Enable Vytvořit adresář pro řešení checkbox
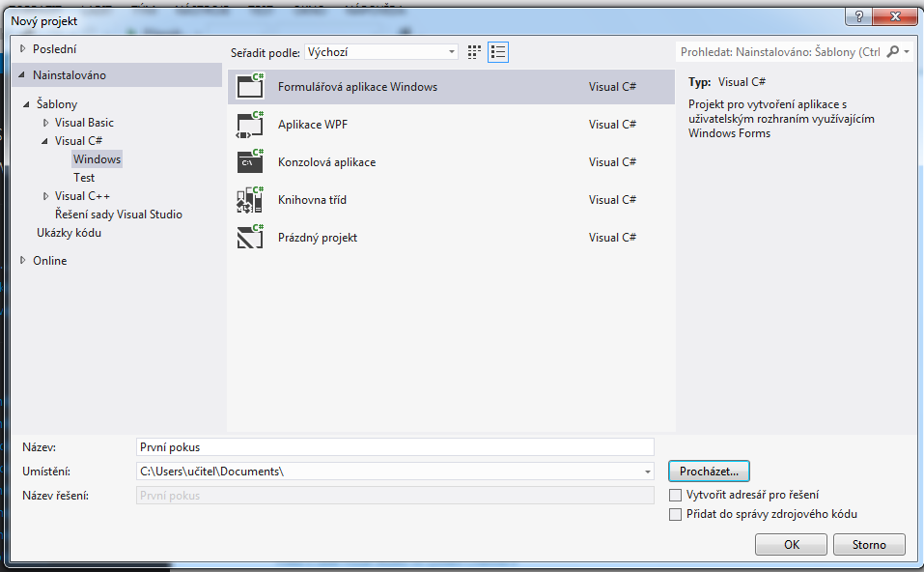924x572 pixels. (675, 495)
